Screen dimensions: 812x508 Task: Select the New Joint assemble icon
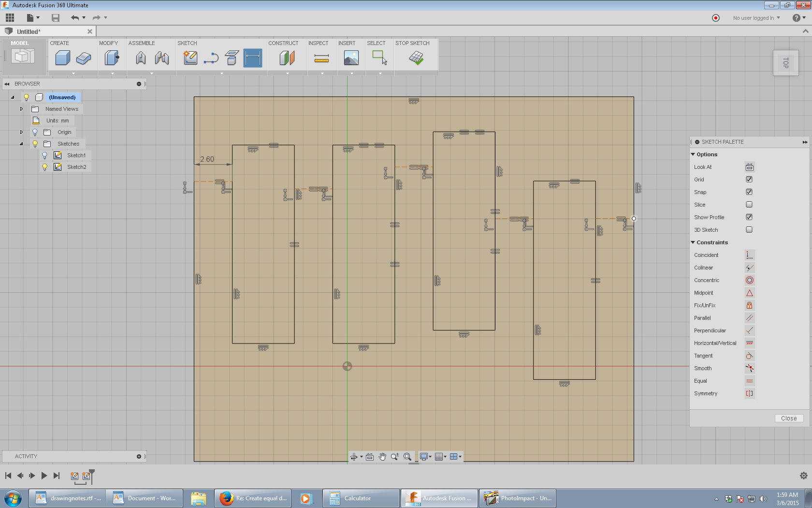click(x=141, y=58)
